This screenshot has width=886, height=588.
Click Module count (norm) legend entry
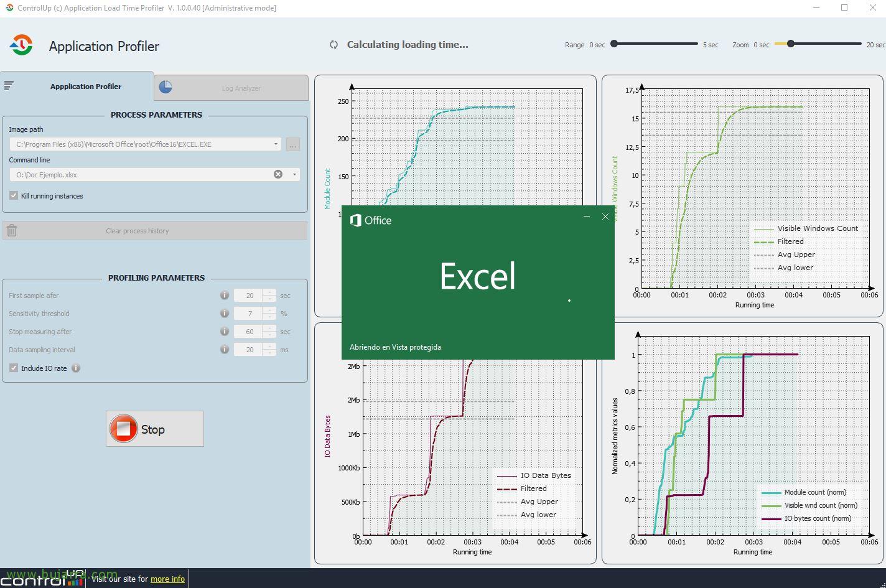[x=803, y=492]
